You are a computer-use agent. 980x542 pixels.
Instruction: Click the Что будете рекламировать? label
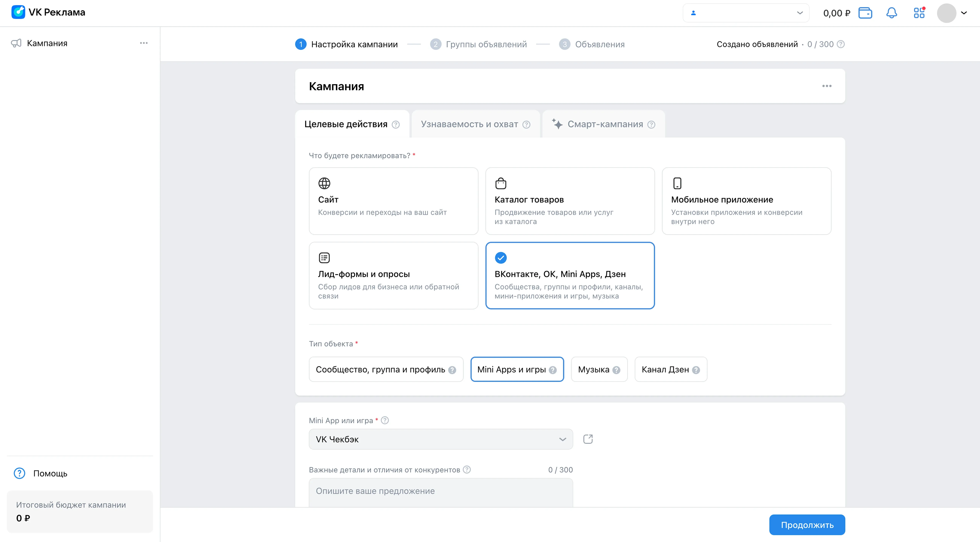(x=360, y=156)
